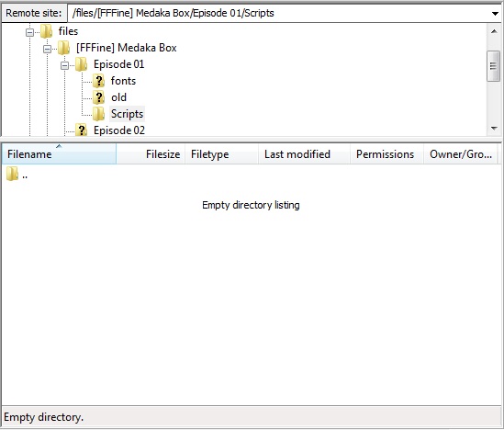This screenshot has height=430, width=504.
Task: Open the parent directory (..) folder icon
Action: click(12, 174)
